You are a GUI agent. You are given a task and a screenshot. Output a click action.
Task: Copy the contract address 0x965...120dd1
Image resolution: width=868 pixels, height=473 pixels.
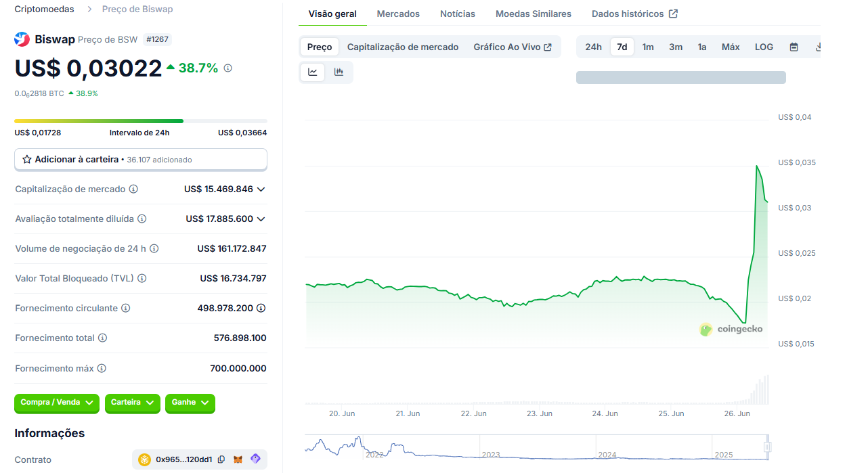click(221, 459)
